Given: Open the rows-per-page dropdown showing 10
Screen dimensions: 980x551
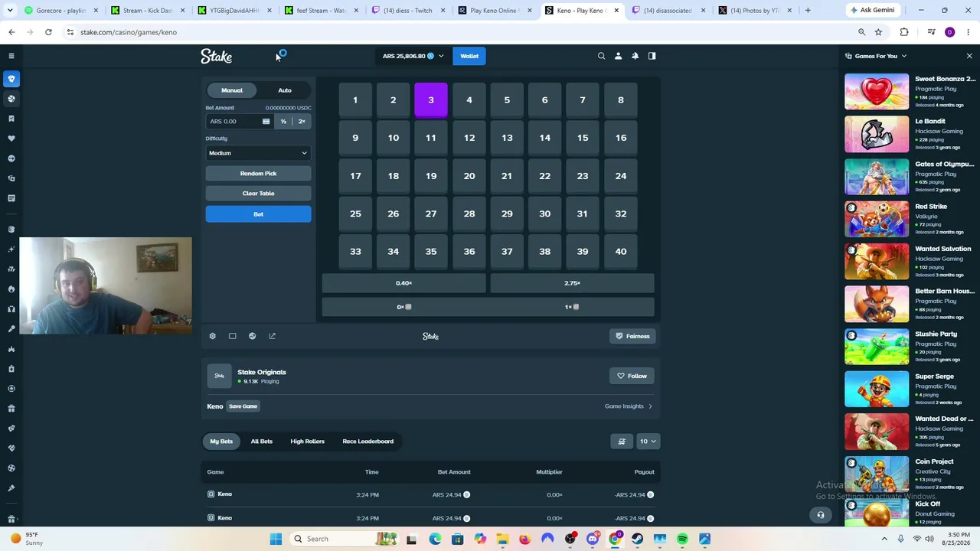Looking at the screenshot, I should [x=648, y=442].
